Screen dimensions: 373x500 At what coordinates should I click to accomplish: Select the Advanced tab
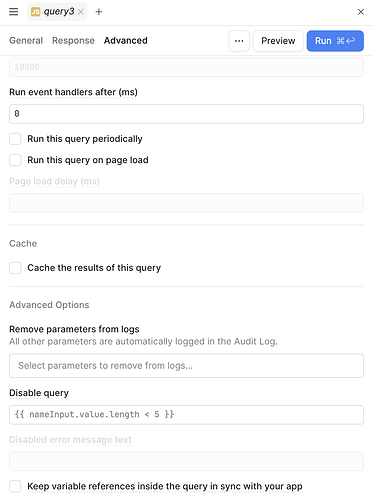point(126,41)
